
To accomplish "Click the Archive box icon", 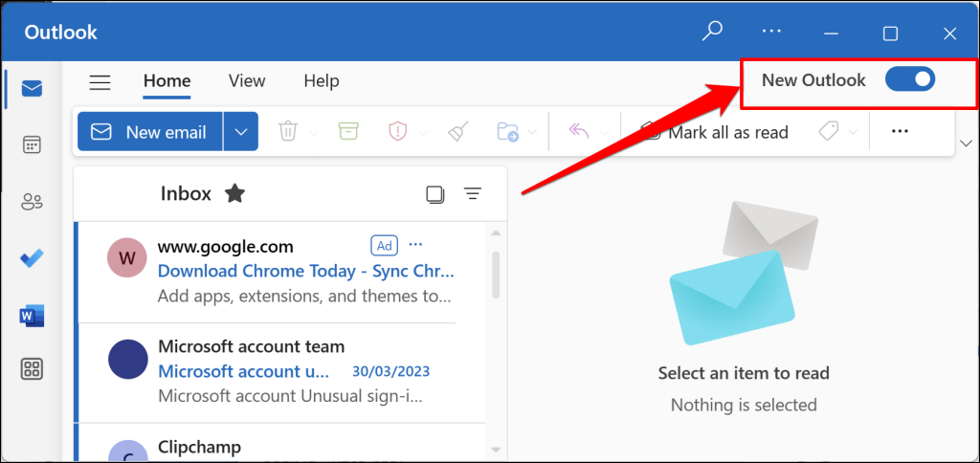I will (348, 131).
